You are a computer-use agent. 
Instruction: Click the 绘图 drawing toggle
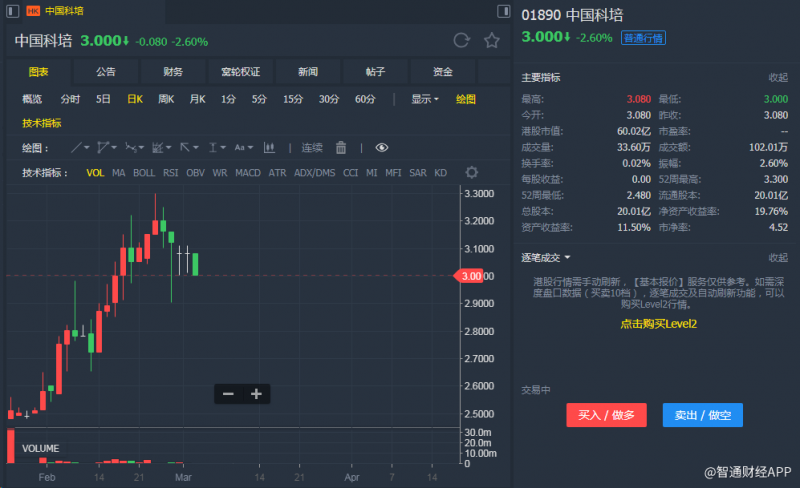[x=465, y=99]
